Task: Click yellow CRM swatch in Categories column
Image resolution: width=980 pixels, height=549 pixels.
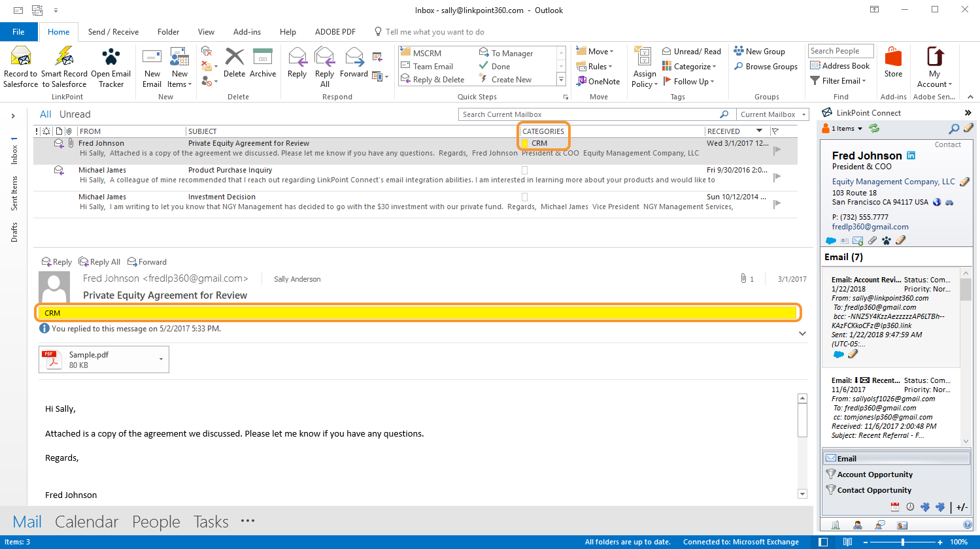Action: pyautogui.click(x=524, y=143)
